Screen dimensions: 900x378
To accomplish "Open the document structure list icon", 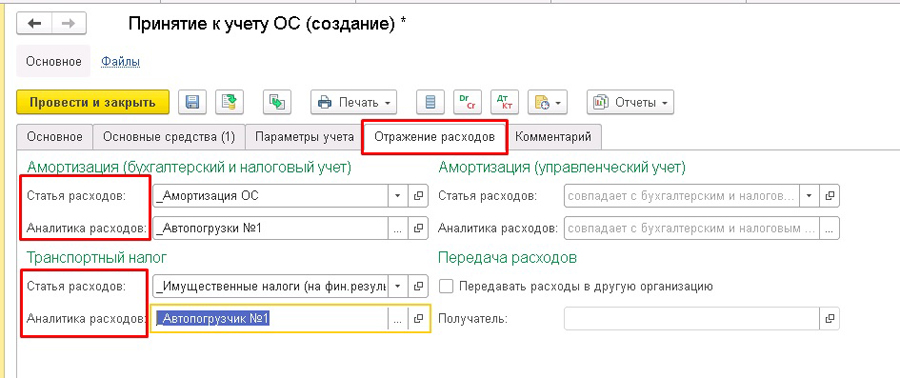I will tap(430, 102).
